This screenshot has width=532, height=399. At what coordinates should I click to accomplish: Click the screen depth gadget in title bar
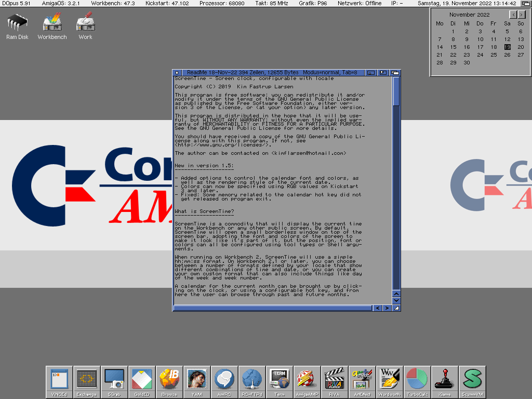(526, 4)
